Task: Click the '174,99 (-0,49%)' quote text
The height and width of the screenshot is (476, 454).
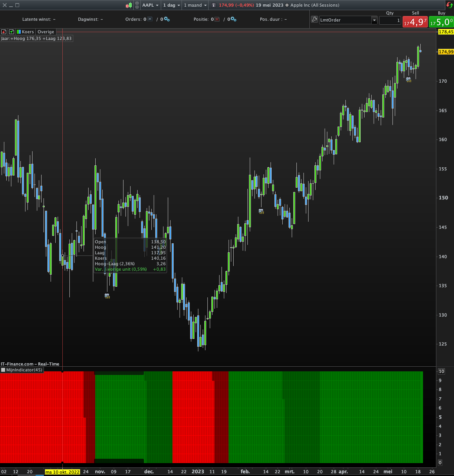Action: pos(236,5)
